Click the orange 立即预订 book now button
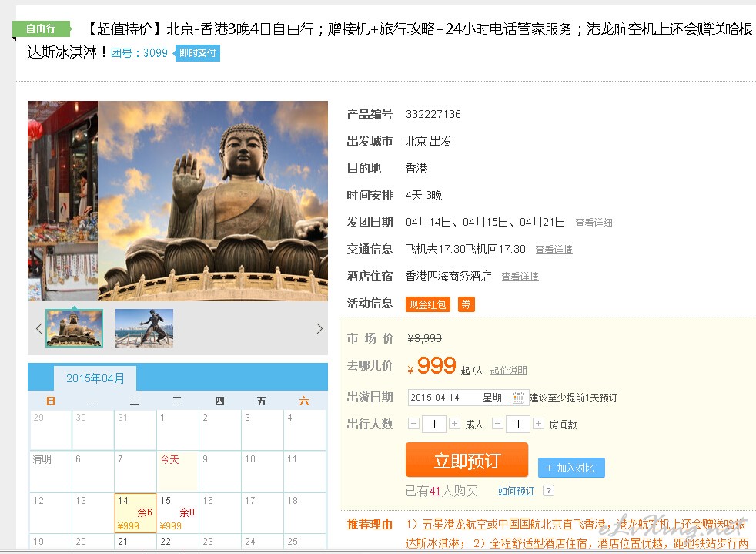 [467, 460]
